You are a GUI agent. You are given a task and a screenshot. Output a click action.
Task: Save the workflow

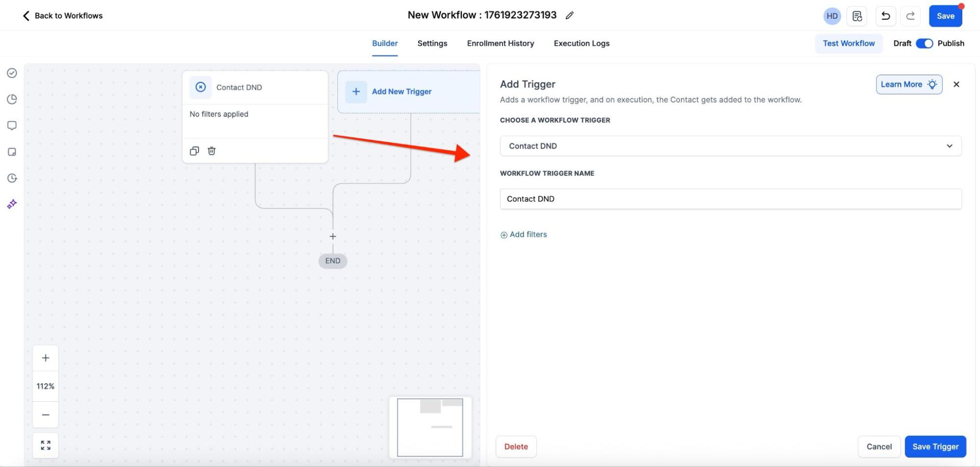coord(945,16)
